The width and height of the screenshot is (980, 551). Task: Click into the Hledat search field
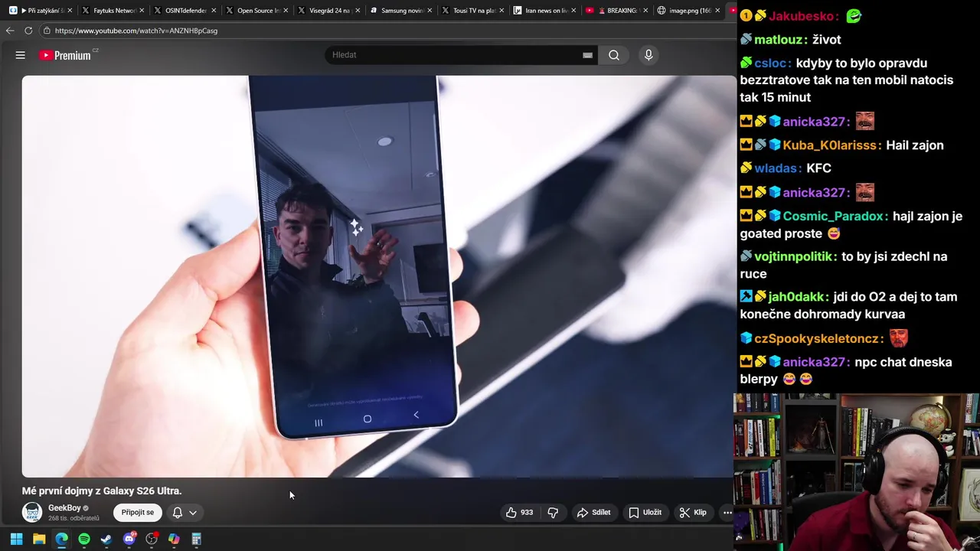456,55
